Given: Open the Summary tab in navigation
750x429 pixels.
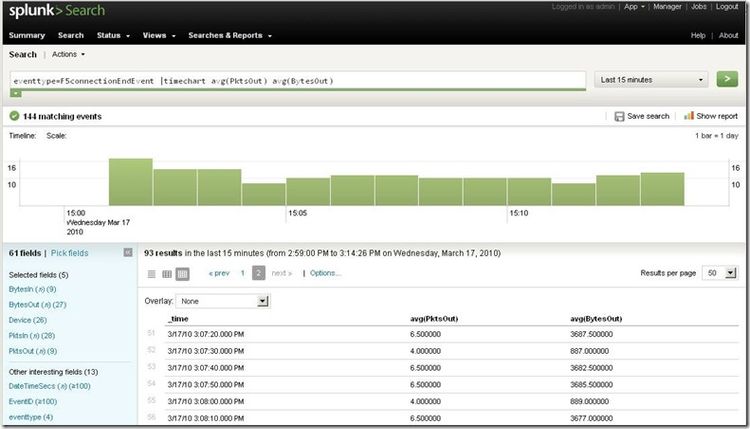Looking at the screenshot, I should click(x=27, y=35).
